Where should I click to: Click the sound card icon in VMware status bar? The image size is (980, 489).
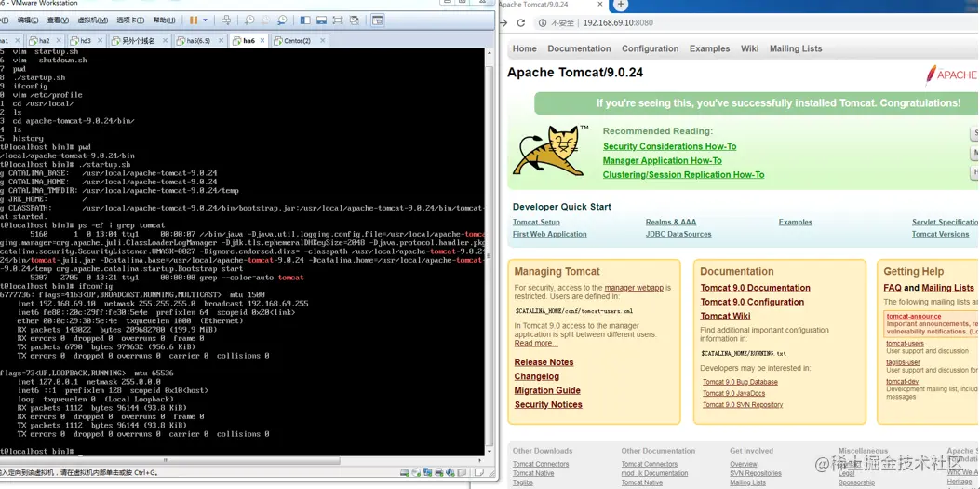tap(450, 473)
